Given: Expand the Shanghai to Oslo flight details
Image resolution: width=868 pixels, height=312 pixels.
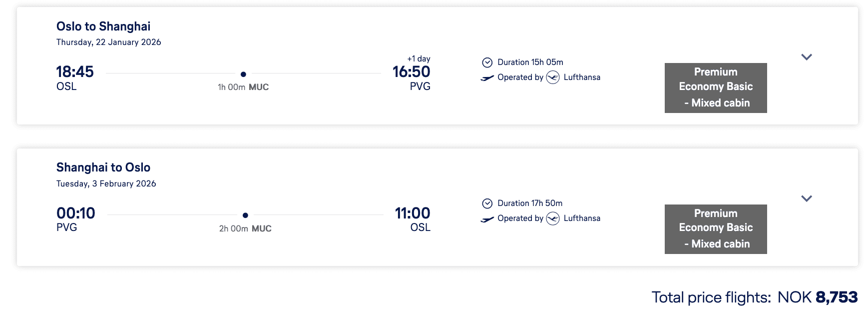Looking at the screenshot, I should (806, 198).
